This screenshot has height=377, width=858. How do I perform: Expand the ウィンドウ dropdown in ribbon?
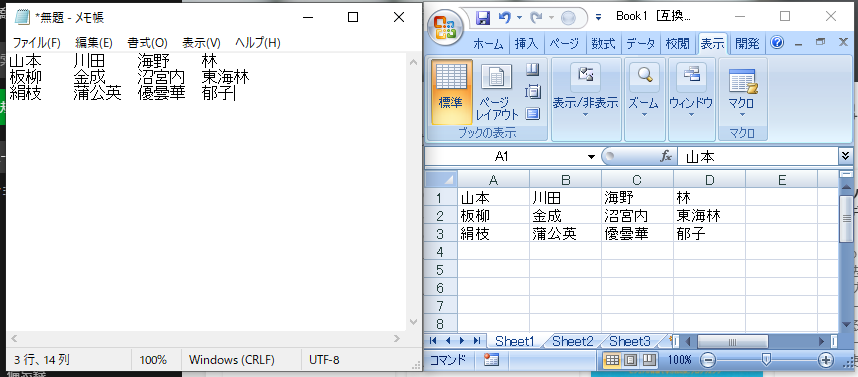click(x=691, y=89)
